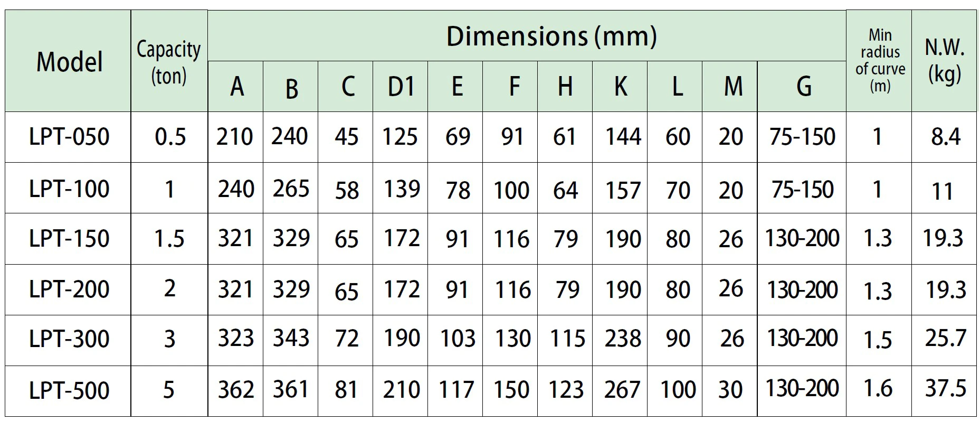Screen dimensions: 980x421
Task: Click the K dimension column header
Action: tap(621, 87)
